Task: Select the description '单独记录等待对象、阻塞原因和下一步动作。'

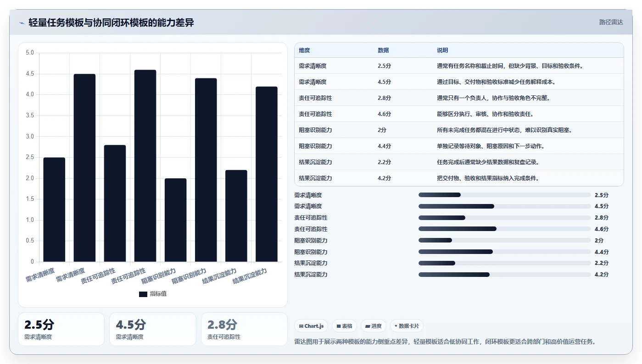Action: 491,146
